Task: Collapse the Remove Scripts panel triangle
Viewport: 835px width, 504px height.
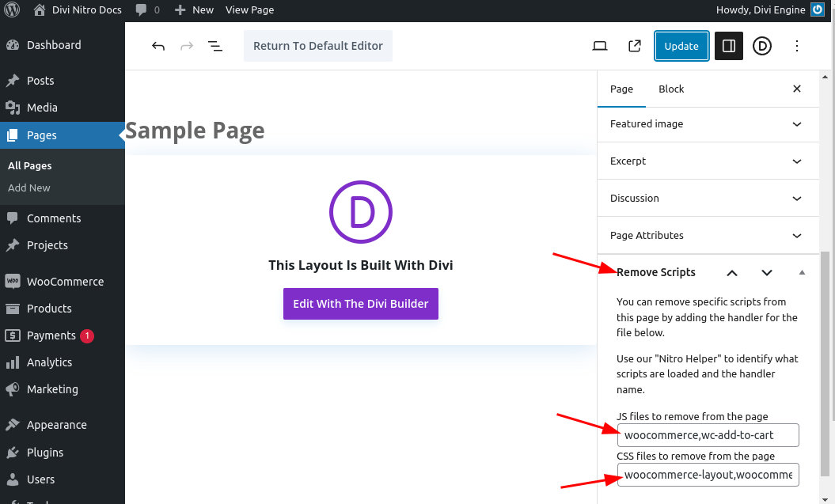Action: [x=802, y=272]
